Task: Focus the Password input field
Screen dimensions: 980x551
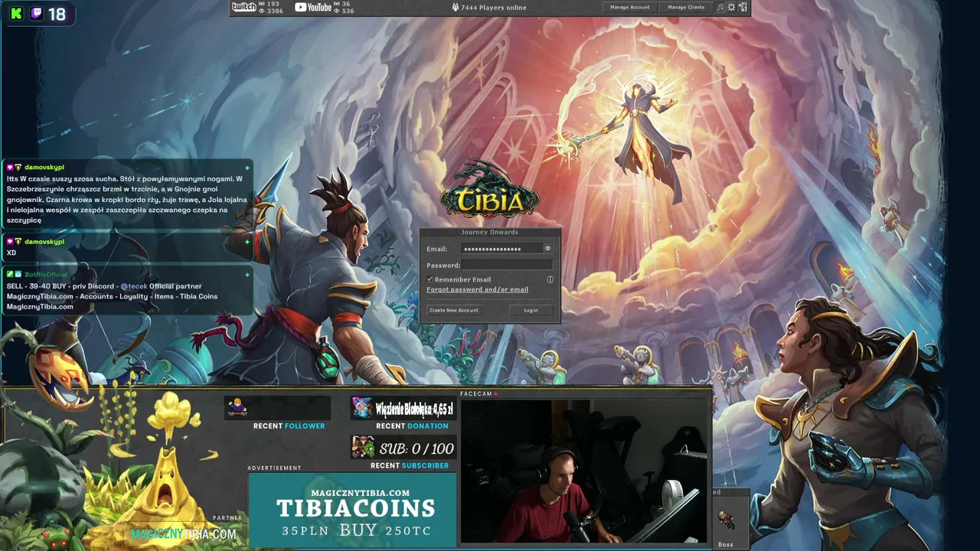Action: (507, 265)
